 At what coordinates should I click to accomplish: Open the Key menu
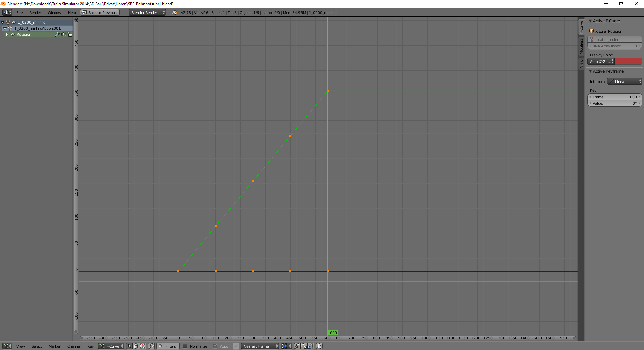tap(90, 346)
